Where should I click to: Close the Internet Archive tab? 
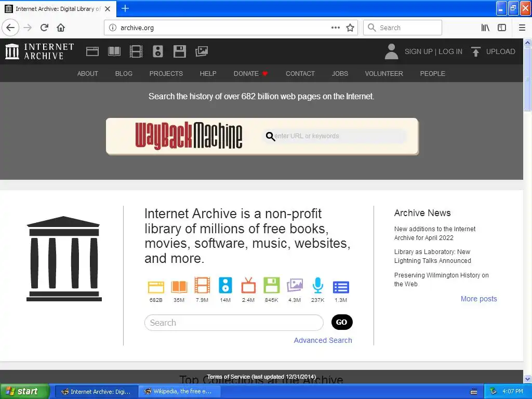click(x=108, y=9)
